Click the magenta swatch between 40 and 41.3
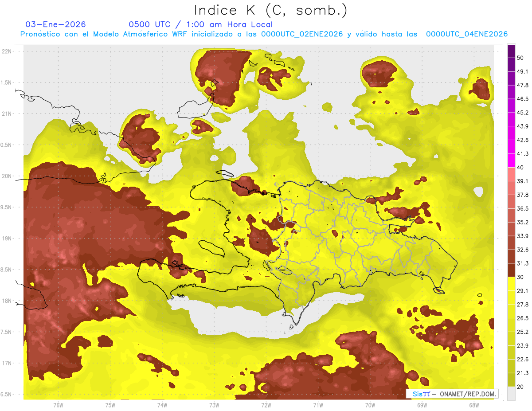 (x=511, y=160)
